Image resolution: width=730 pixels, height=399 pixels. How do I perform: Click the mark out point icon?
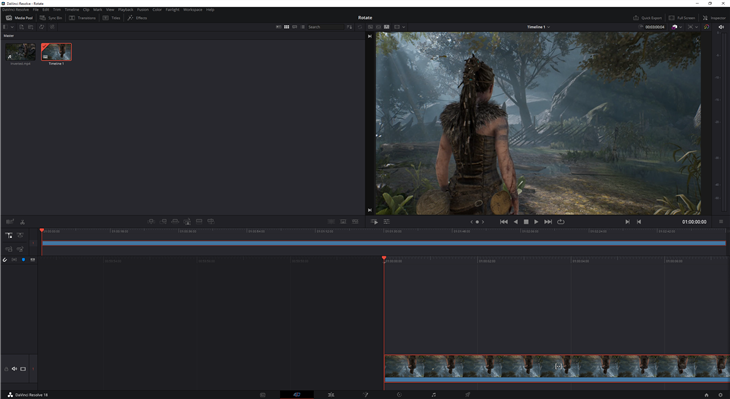639,222
